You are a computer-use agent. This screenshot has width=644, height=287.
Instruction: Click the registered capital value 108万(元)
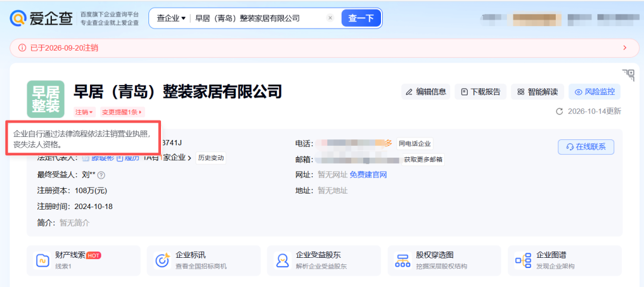(91, 191)
